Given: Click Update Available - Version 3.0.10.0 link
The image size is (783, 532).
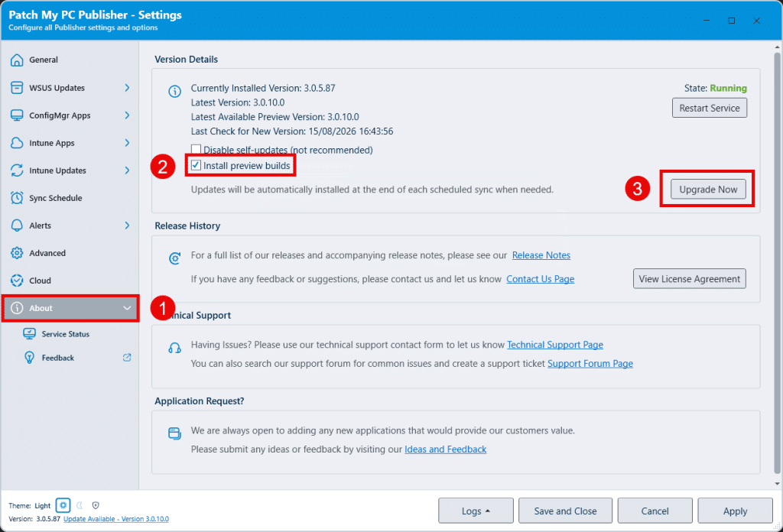Looking at the screenshot, I should 116,518.
